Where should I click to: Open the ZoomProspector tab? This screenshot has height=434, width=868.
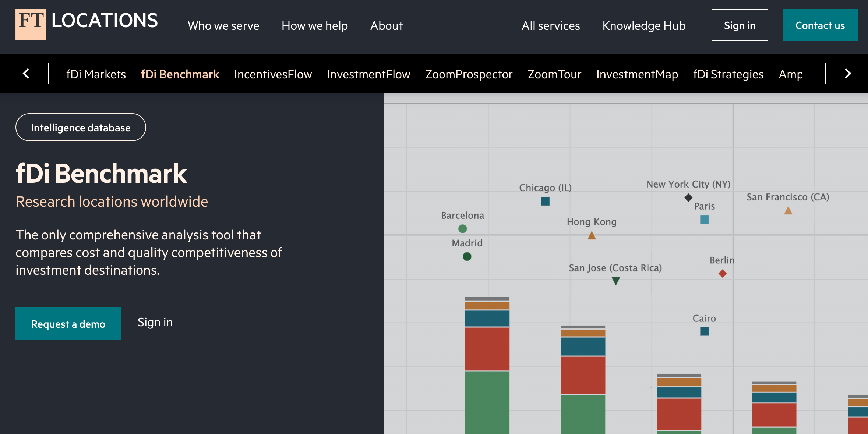click(469, 74)
